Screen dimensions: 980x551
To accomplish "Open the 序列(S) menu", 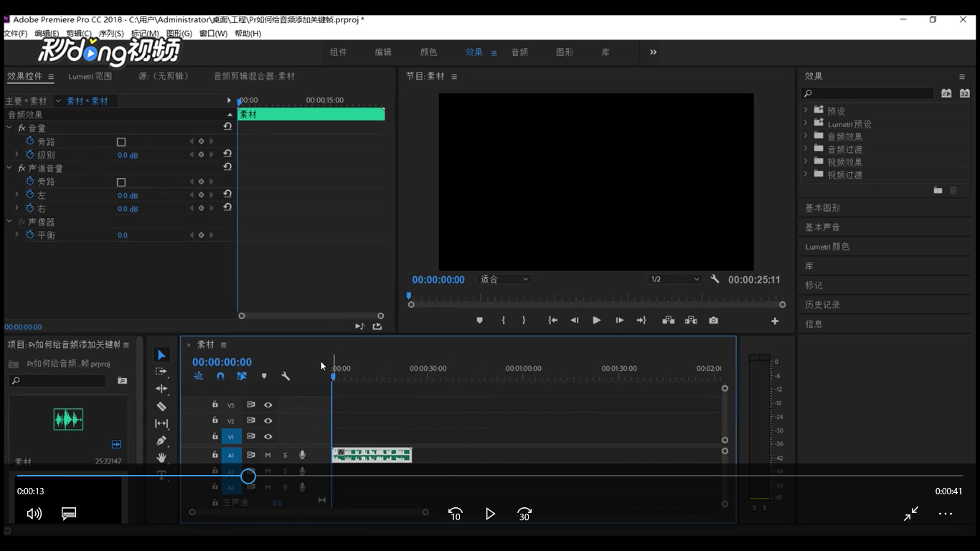I will pos(111,34).
